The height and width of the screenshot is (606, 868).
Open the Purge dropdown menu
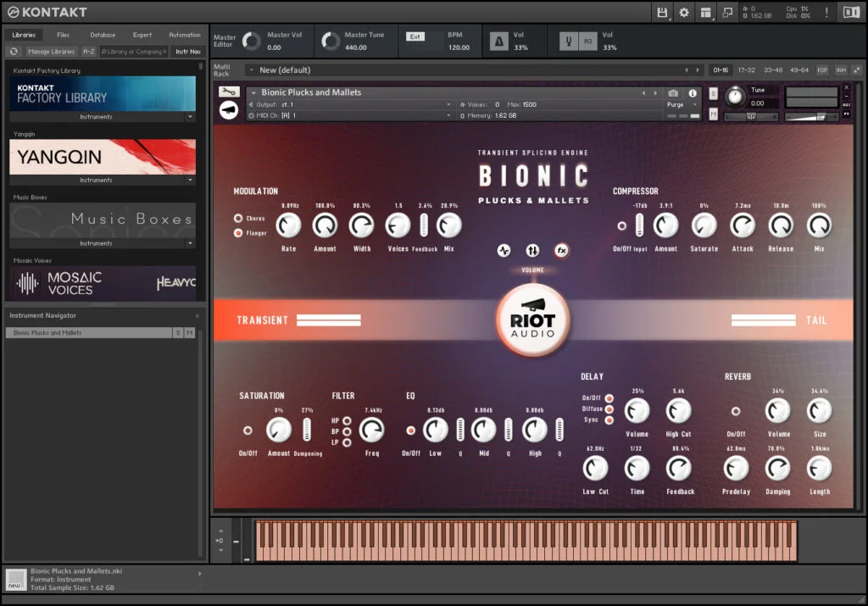click(682, 104)
